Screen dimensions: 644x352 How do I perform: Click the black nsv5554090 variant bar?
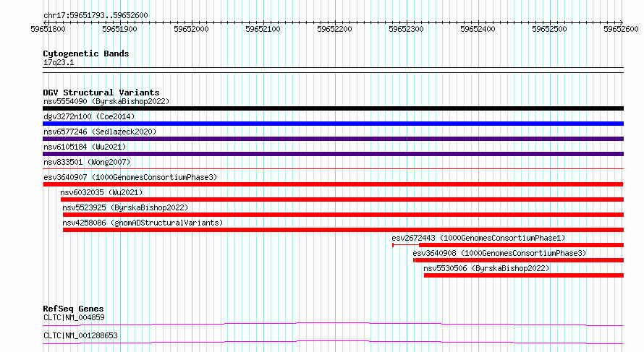tap(333, 108)
